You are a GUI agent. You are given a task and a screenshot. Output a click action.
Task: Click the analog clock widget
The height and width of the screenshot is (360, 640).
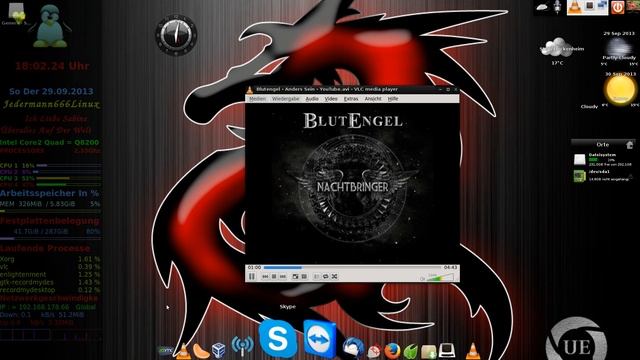click(176, 35)
